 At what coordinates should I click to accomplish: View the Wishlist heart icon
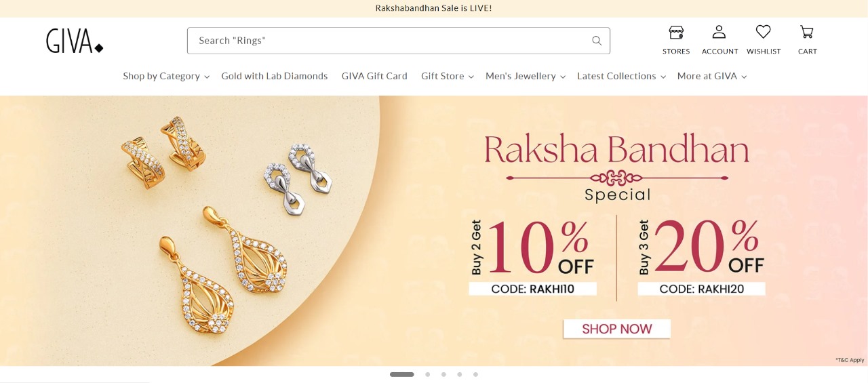764,33
